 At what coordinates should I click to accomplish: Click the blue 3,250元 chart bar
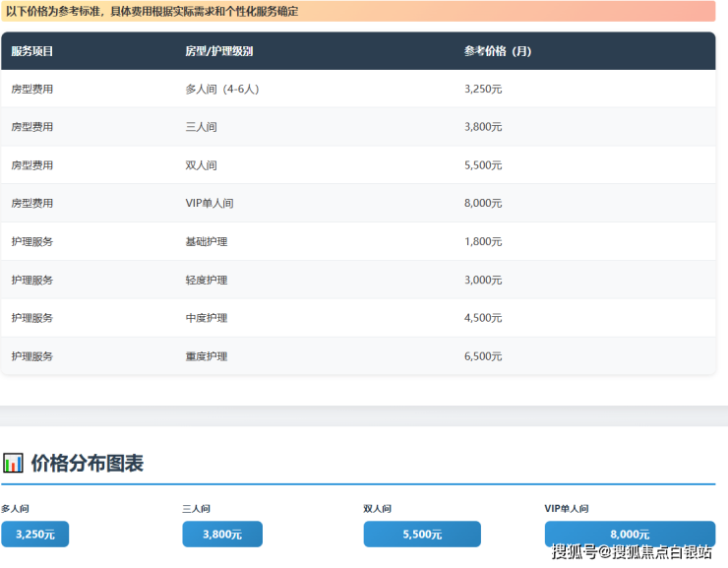tap(35, 535)
